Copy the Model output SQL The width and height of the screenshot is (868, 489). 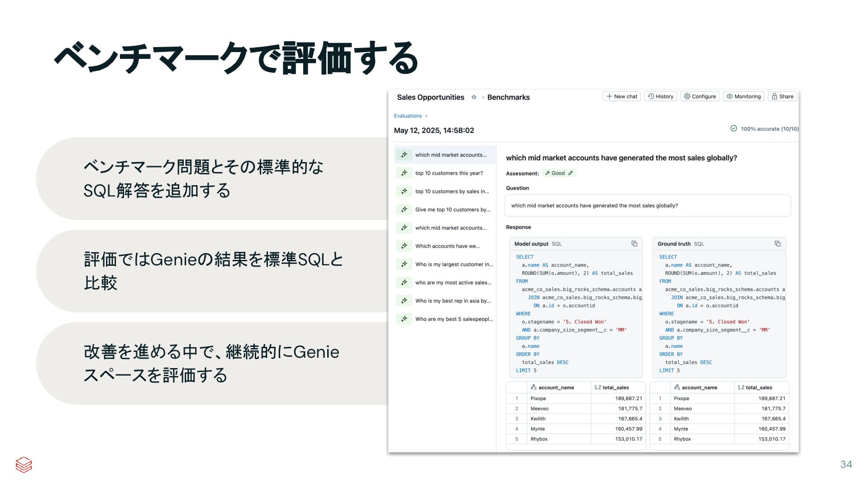[x=634, y=244]
